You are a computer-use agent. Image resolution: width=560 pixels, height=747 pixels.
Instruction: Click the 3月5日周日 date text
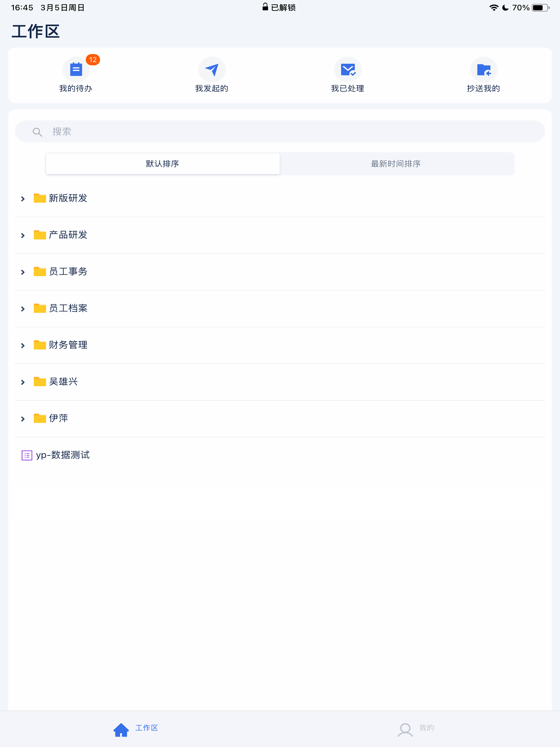[x=63, y=7]
